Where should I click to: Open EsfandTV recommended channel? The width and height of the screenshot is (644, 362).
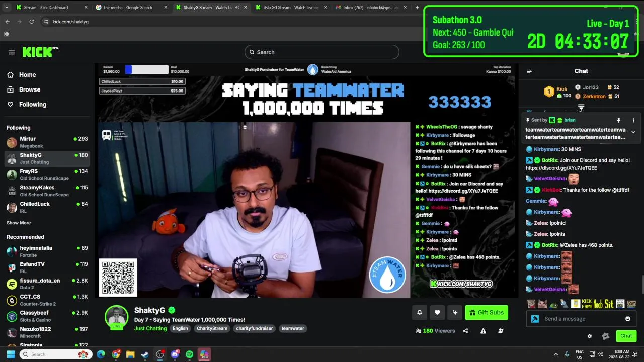(47, 267)
